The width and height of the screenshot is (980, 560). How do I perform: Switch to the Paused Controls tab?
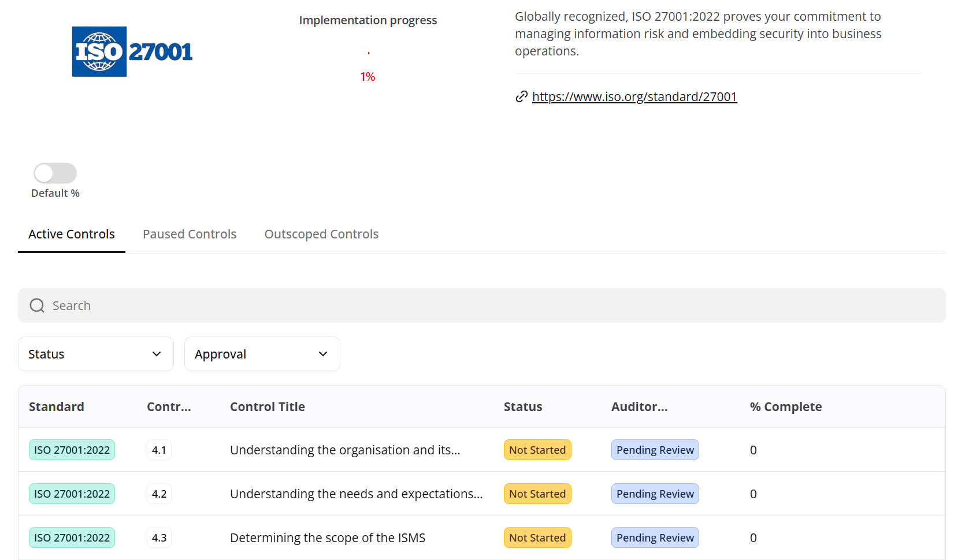click(x=190, y=234)
